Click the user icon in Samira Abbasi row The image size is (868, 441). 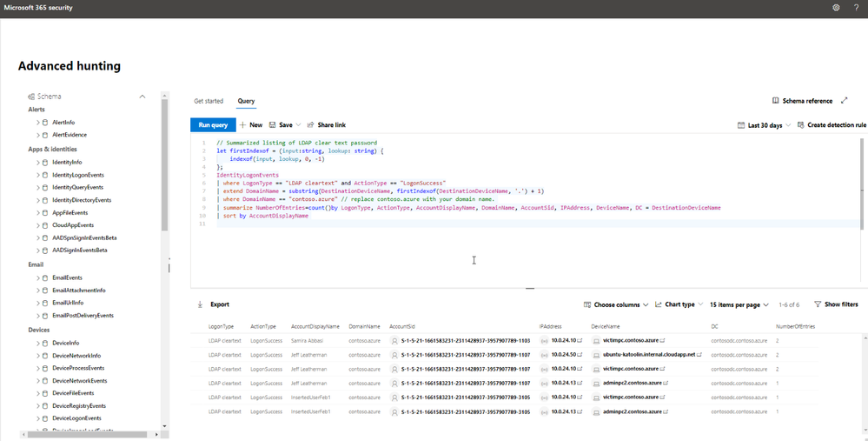394,341
